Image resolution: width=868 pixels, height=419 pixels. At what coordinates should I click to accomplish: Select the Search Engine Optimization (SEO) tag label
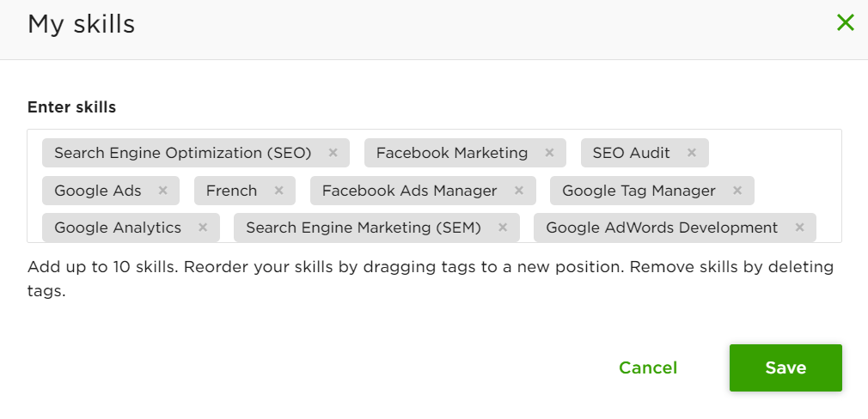[x=182, y=153]
